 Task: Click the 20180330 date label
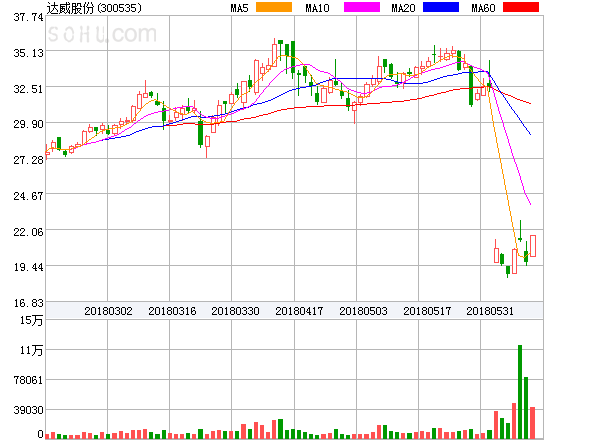tap(235, 311)
